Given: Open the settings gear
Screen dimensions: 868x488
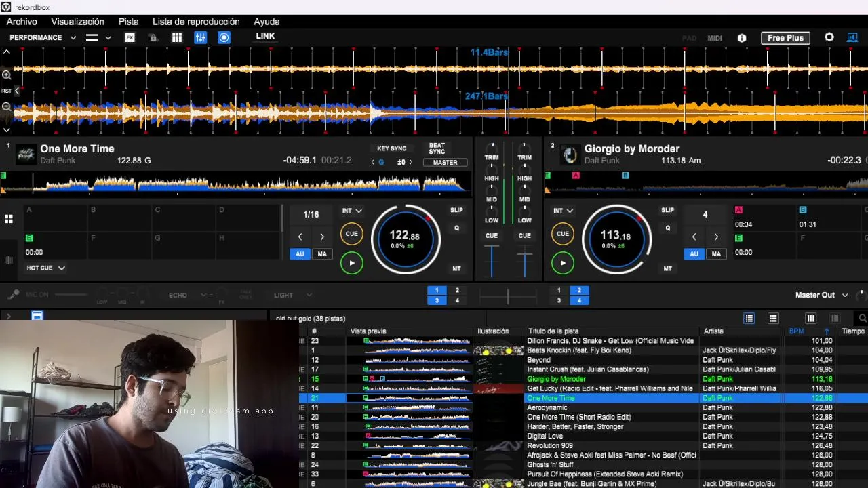Looking at the screenshot, I should pyautogui.click(x=829, y=37).
